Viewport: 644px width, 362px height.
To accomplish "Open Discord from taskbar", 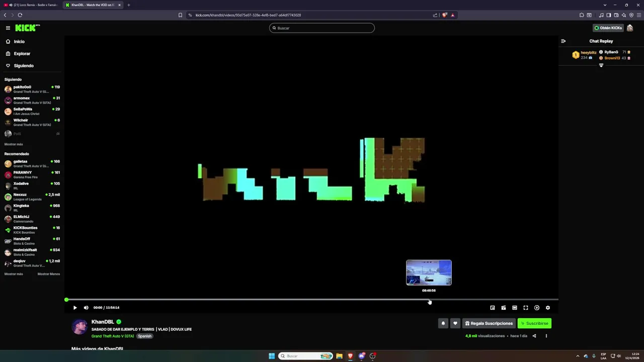I will point(361,356).
